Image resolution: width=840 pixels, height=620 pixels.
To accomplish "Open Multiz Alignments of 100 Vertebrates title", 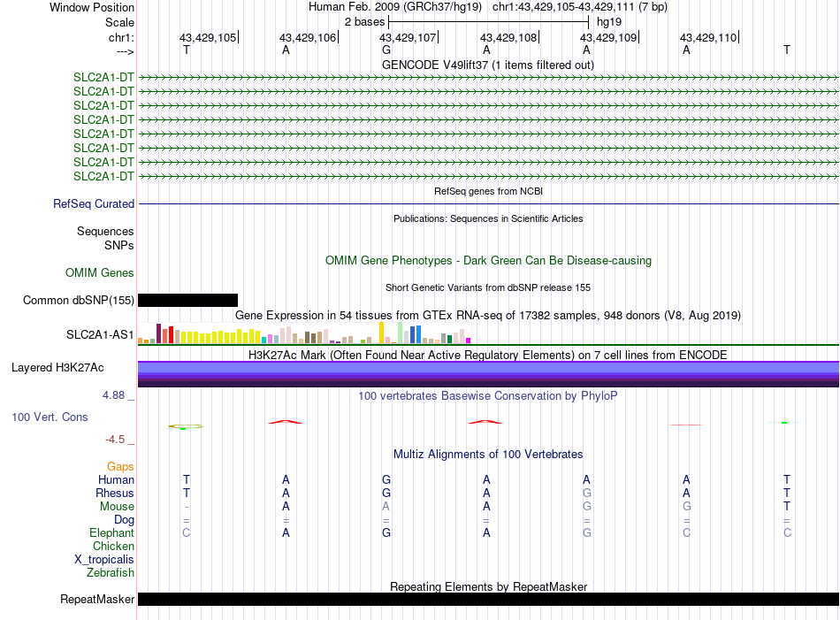I will 488,455.
